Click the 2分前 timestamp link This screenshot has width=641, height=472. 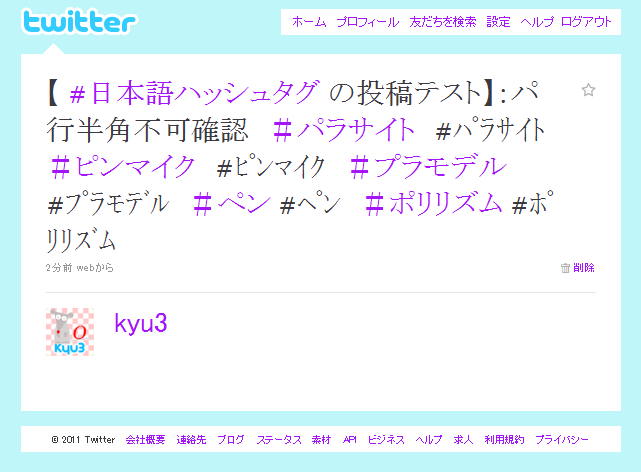point(59,268)
